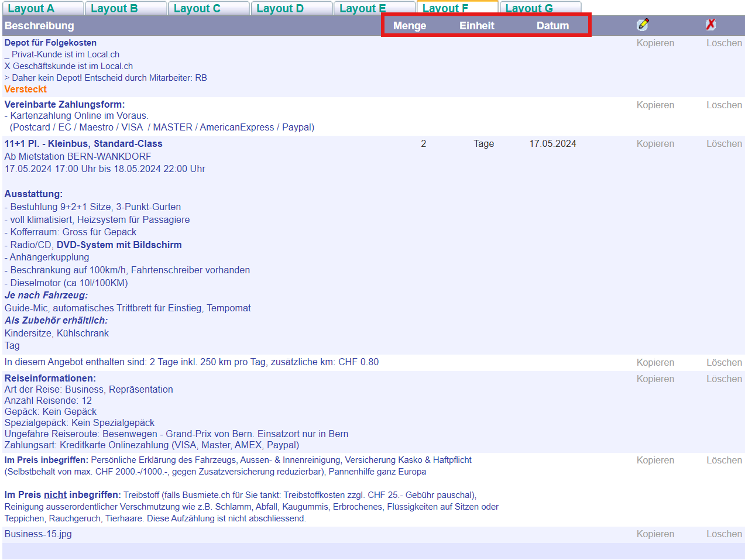Screen dimensions: 745x560
Task: Go to the Layout D tab
Action: 291,8
